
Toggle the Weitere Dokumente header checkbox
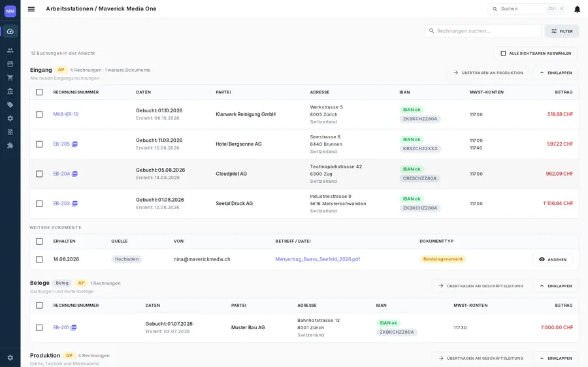(x=39, y=242)
